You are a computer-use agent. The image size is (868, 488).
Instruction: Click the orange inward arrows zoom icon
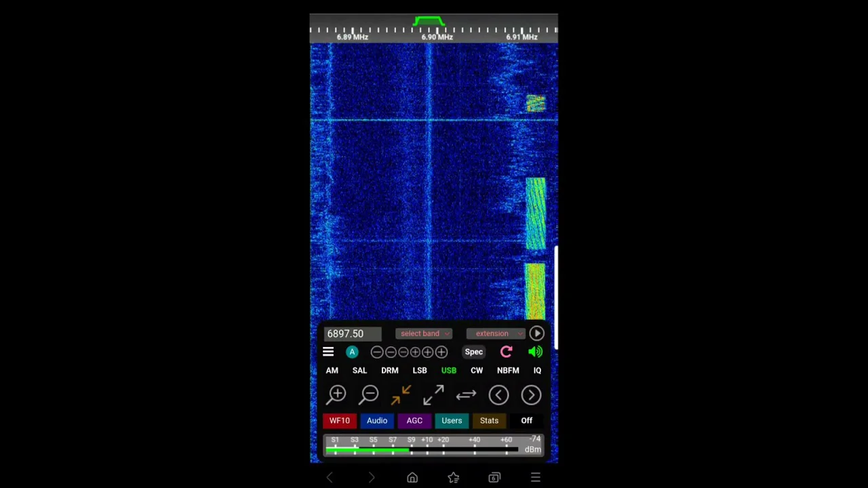click(x=401, y=394)
